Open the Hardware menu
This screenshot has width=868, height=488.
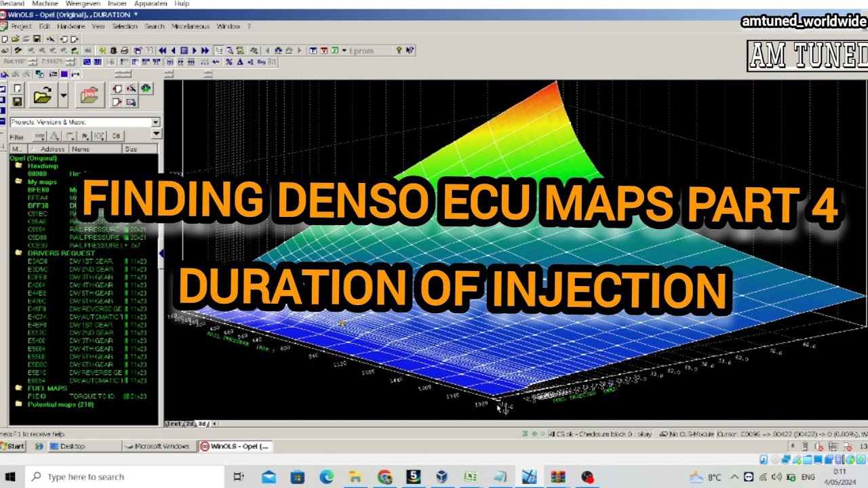[x=71, y=26]
